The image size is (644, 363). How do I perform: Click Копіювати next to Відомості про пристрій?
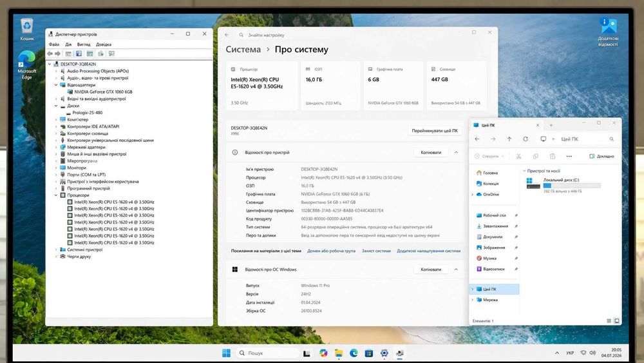coord(431,153)
